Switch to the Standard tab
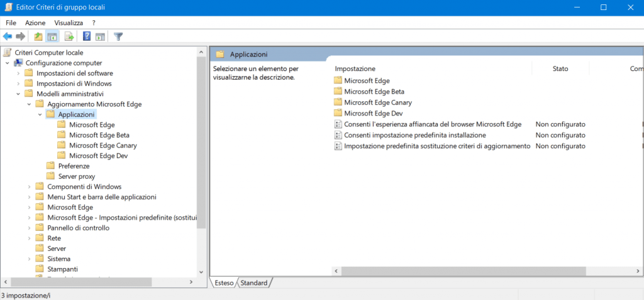644x300 pixels. click(254, 283)
